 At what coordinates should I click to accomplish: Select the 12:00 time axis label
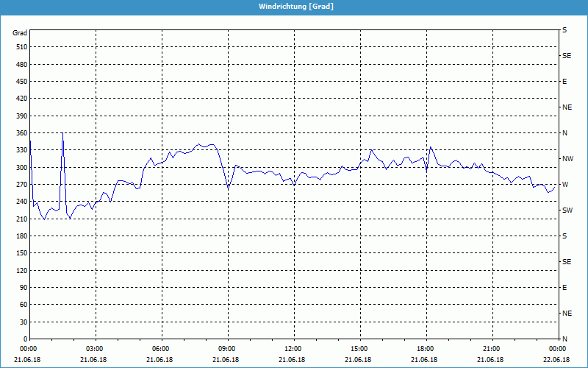tap(293, 349)
